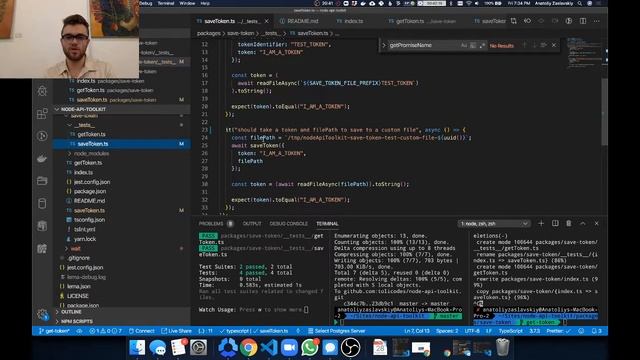Collapse the __tests__ folder in explorer

coord(84,125)
